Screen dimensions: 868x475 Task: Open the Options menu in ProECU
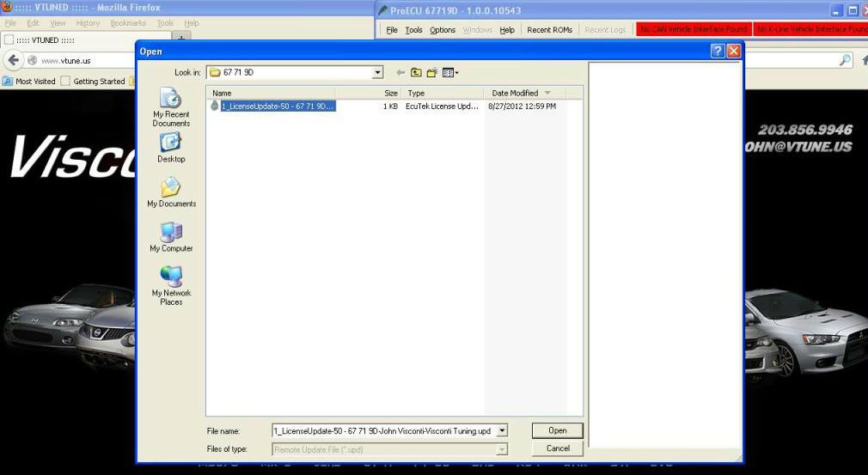tap(443, 30)
